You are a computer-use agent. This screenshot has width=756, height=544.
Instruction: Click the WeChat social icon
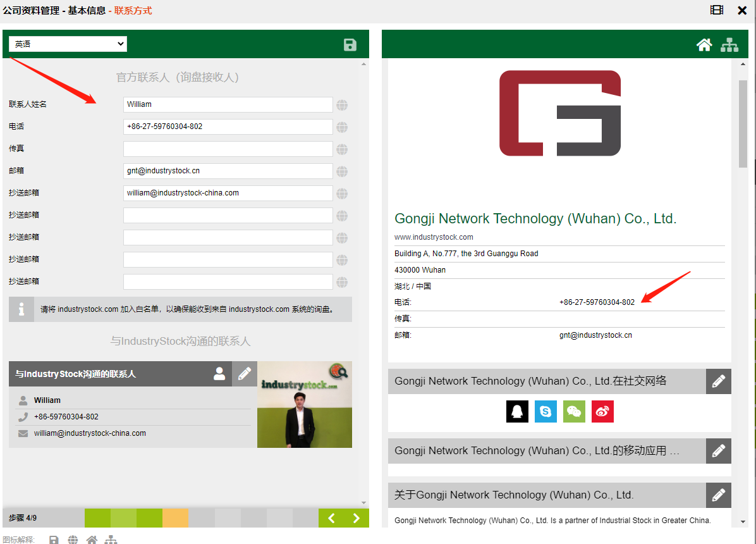574,412
